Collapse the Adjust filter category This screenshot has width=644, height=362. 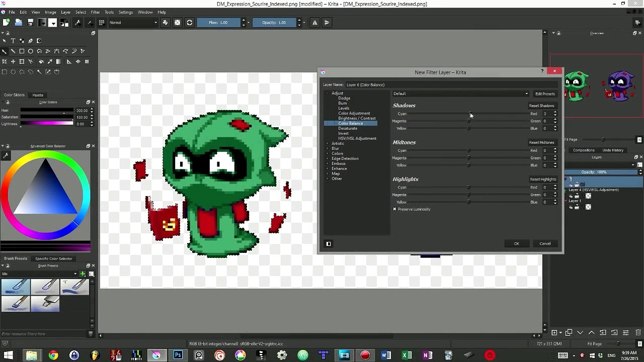[x=328, y=93]
